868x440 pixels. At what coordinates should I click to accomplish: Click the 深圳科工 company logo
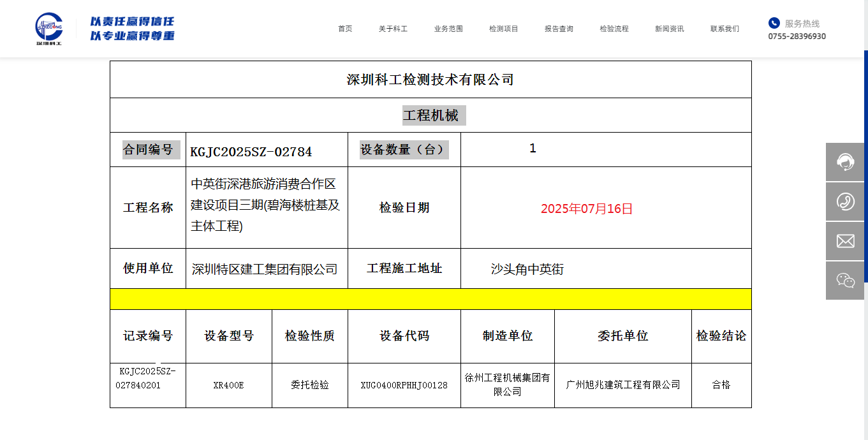[49, 29]
